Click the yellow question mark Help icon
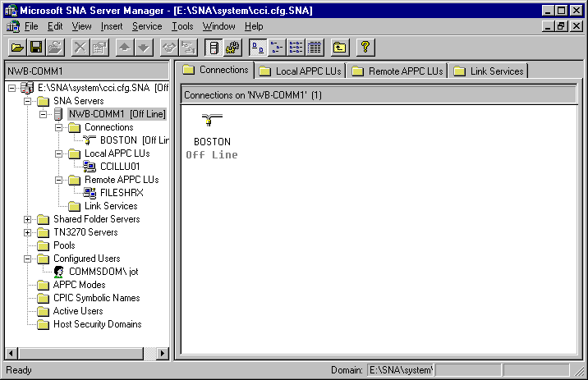 366,48
